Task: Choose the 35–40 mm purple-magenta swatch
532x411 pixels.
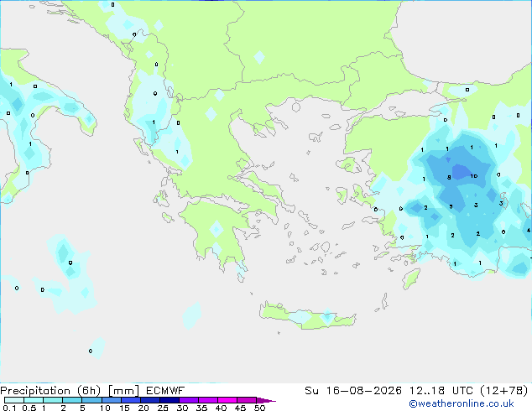Action: click(x=208, y=400)
